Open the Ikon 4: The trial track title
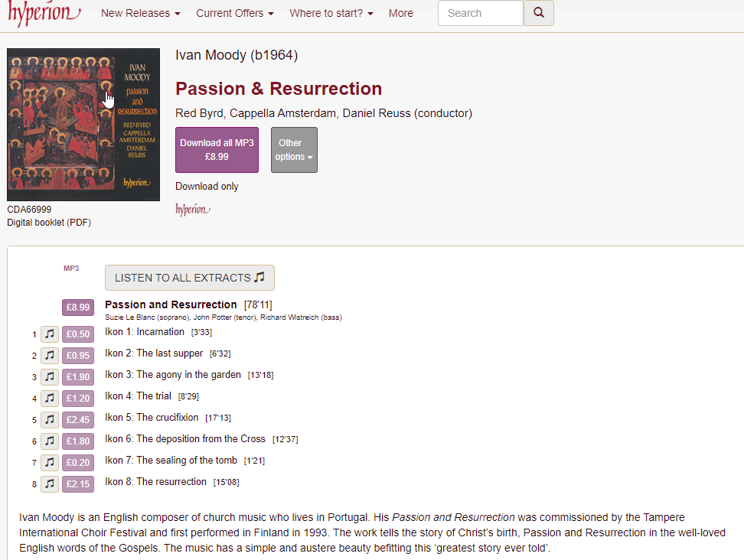This screenshot has width=744, height=560. [x=138, y=396]
